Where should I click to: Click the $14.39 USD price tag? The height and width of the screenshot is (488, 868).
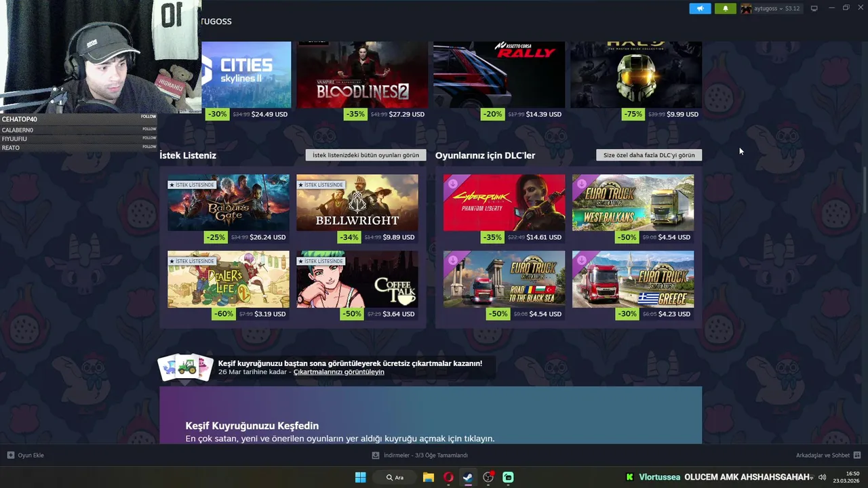tap(543, 114)
